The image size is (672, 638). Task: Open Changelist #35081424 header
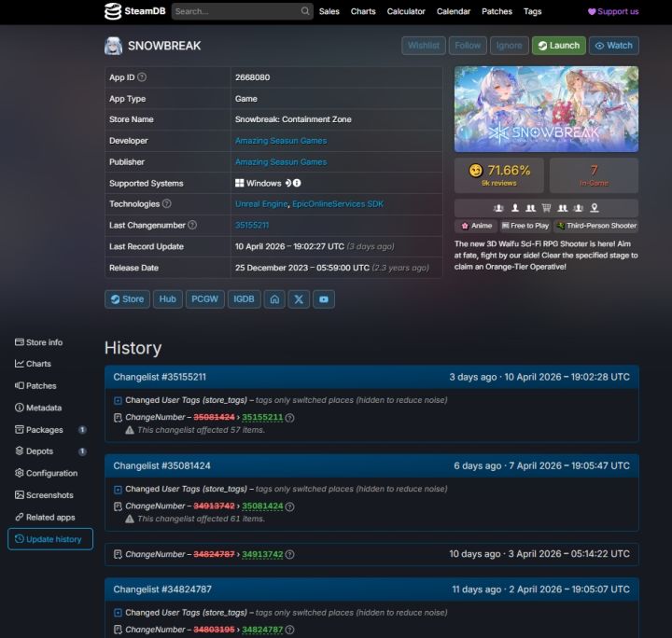[x=371, y=465]
